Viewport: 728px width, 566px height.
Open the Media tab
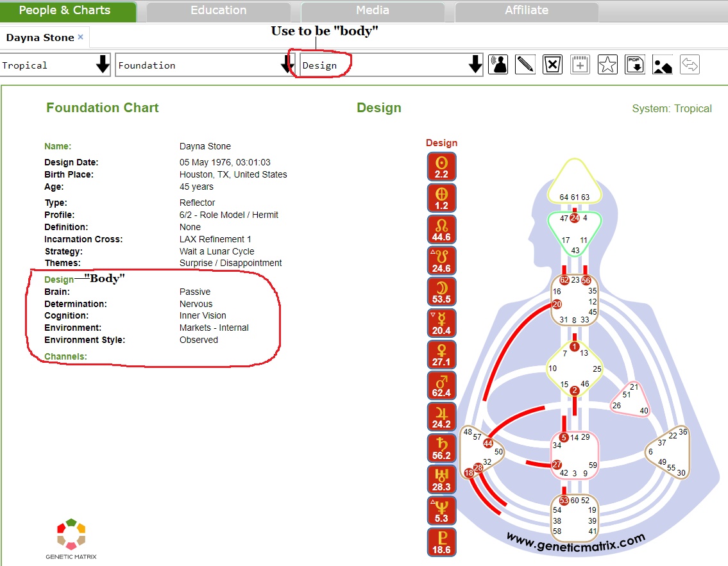(372, 11)
